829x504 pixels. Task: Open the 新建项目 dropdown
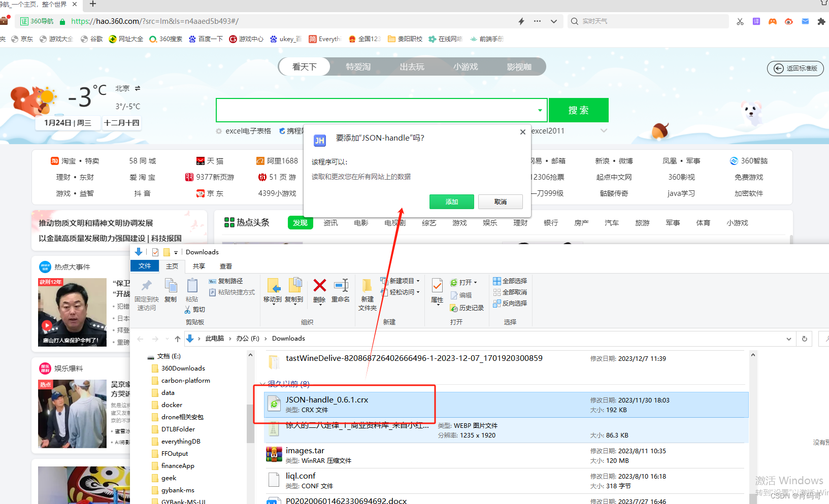pos(400,281)
